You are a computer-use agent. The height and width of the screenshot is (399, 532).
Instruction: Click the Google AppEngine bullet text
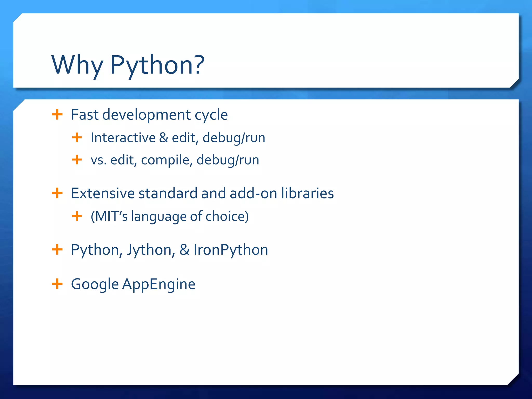tap(133, 284)
